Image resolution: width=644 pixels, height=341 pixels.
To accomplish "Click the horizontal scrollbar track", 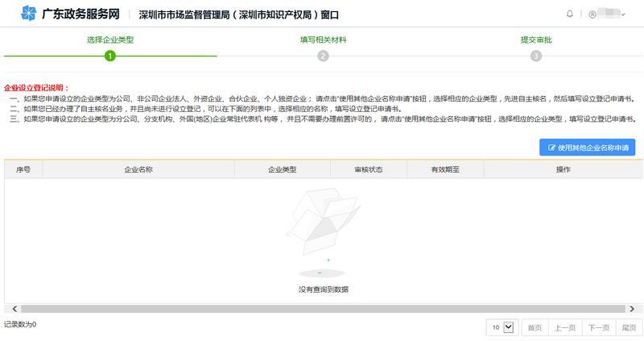I will click(x=322, y=309).
